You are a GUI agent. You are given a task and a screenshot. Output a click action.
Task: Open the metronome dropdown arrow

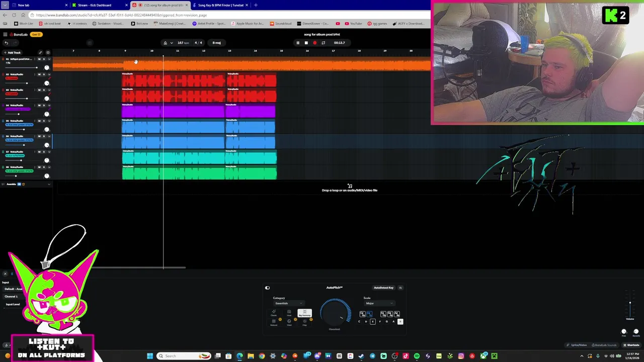[172, 43]
